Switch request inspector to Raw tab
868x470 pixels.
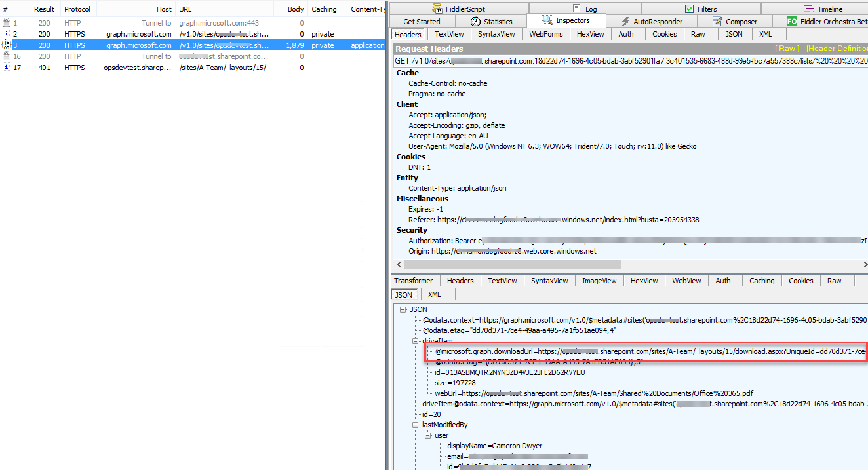[x=698, y=34]
